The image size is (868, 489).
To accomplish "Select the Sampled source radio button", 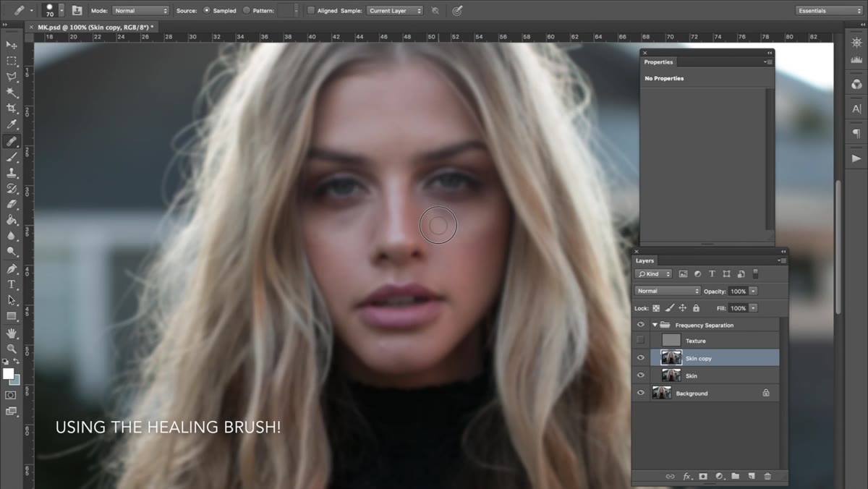I will [x=207, y=11].
